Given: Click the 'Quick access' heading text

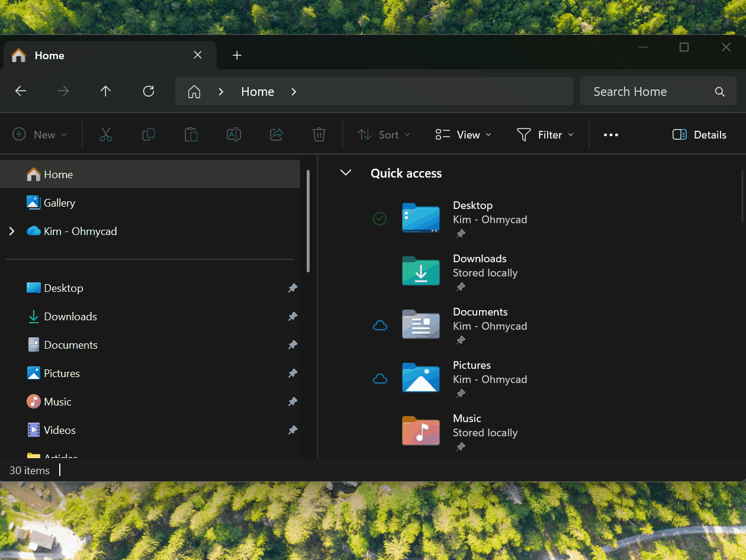Looking at the screenshot, I should (406, 173).
